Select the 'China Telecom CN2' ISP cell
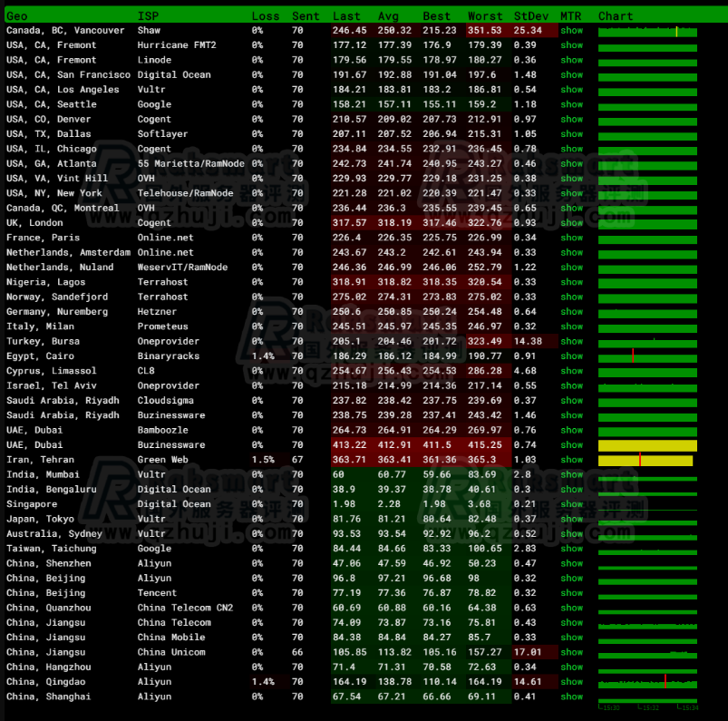The height and width of the screenshot is (721, 728). pos(185,608)
